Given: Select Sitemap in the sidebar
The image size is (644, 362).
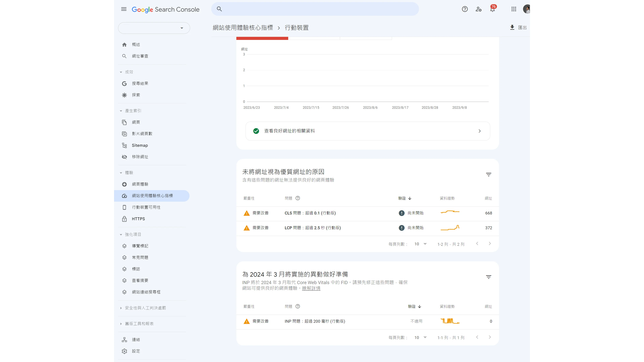Looking at the screenshot, I should [140, 145].
